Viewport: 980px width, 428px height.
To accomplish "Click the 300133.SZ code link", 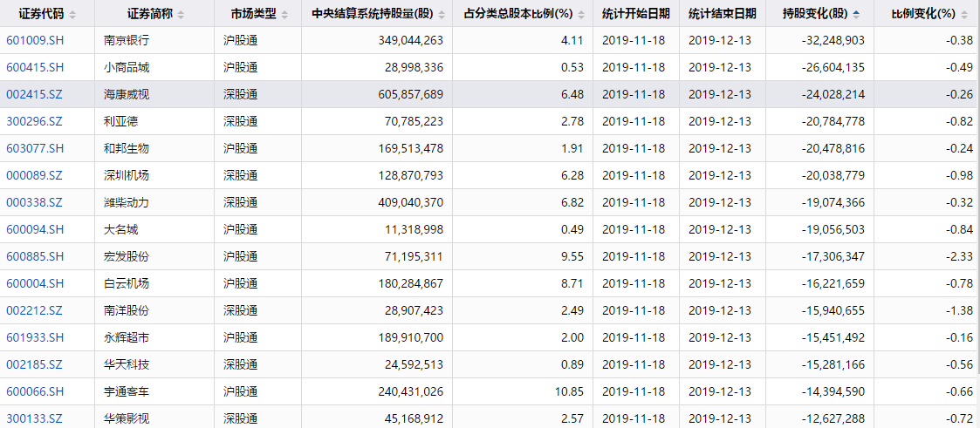I will [34, 418].
